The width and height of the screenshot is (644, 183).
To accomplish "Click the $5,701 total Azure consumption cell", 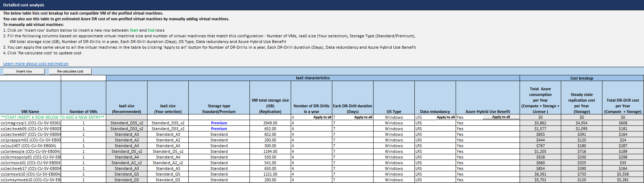I will pos(540,180).
